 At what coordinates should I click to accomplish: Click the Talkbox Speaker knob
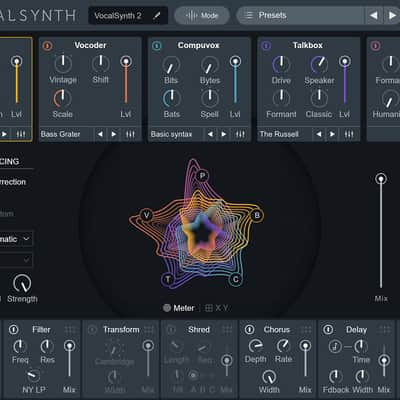319,65
